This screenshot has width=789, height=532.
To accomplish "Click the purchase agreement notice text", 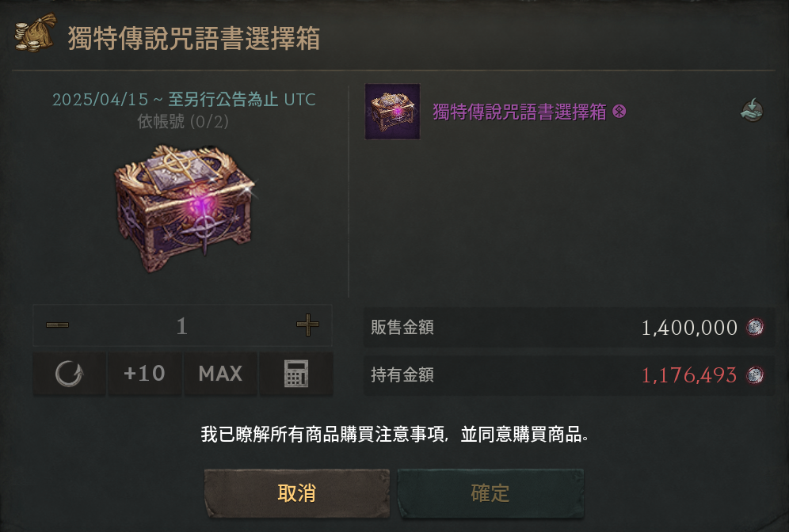I will coord(395,434).
